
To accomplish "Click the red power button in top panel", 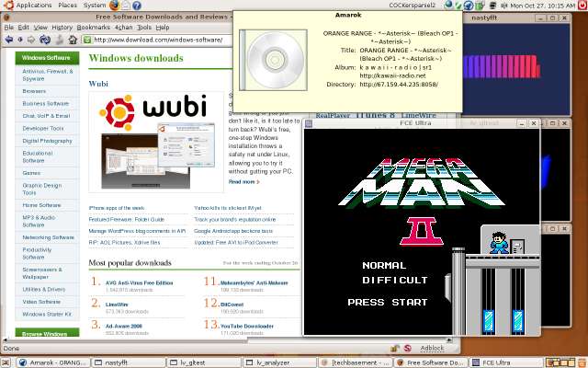I will pyautogui.click(x=583, y=6).
